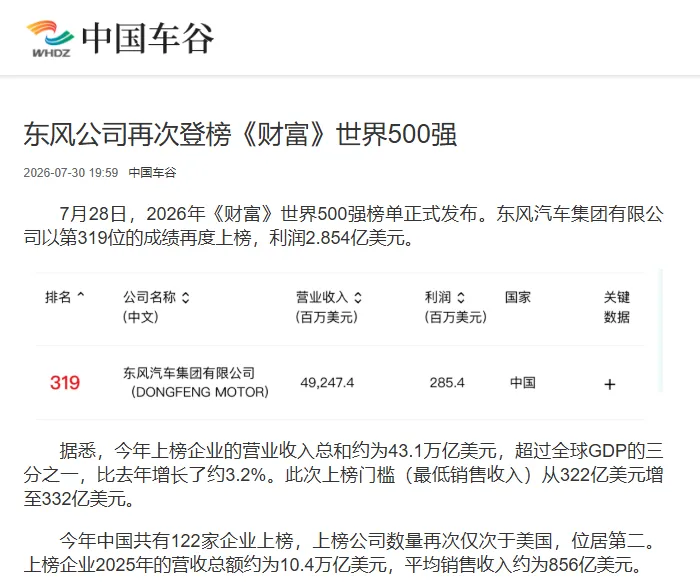Click the 中国车谷 site title
Image resolution: width=700 pixels, height=587 pixels.
[148, 39]
